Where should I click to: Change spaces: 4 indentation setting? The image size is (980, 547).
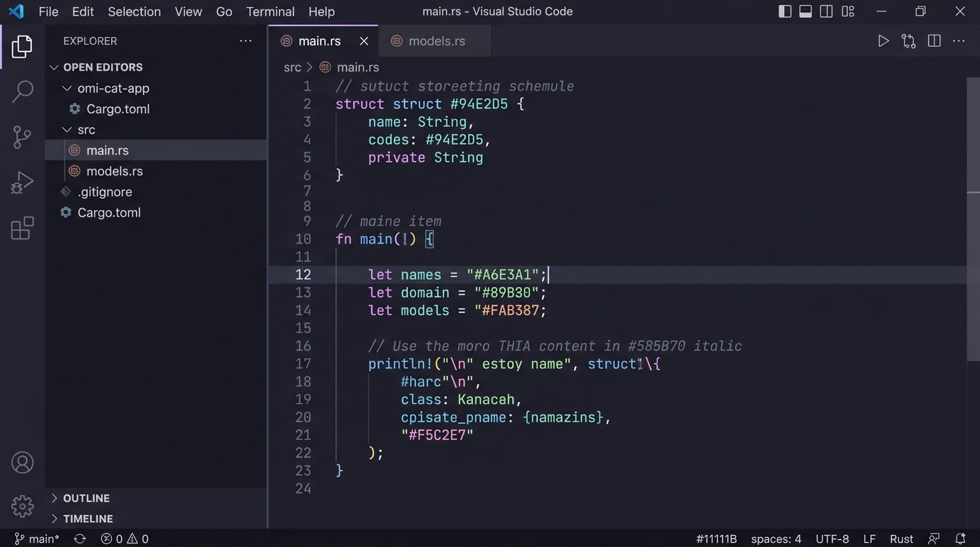[x=776, y=539]
